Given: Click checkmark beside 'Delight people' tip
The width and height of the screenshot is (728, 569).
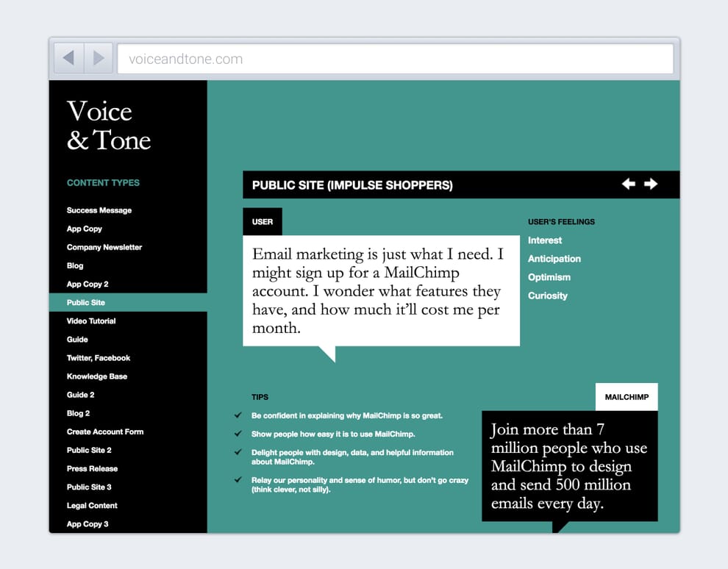Looking at the screenshot, I should (x=238, y=451).
